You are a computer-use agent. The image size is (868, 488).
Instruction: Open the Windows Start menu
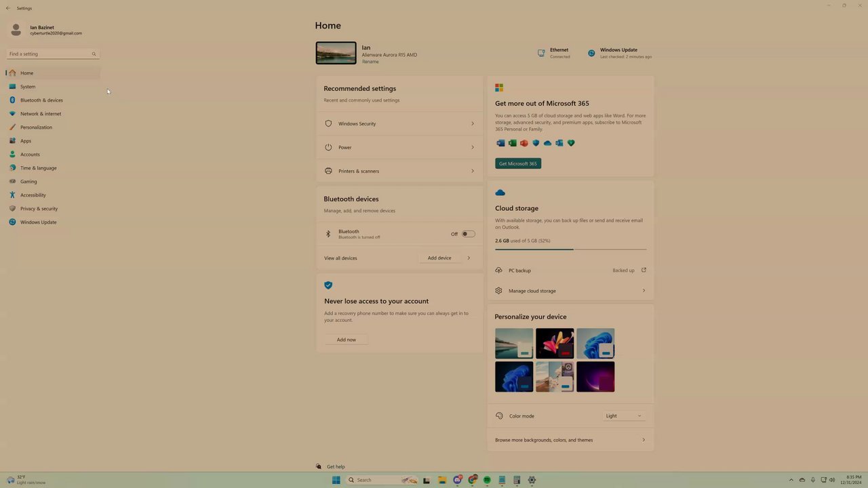[x=336, y=480]
